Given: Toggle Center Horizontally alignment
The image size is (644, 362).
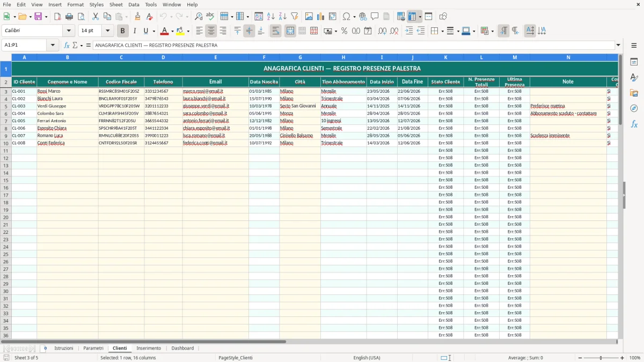Looking at the screenshot, I should click(211, 31).
